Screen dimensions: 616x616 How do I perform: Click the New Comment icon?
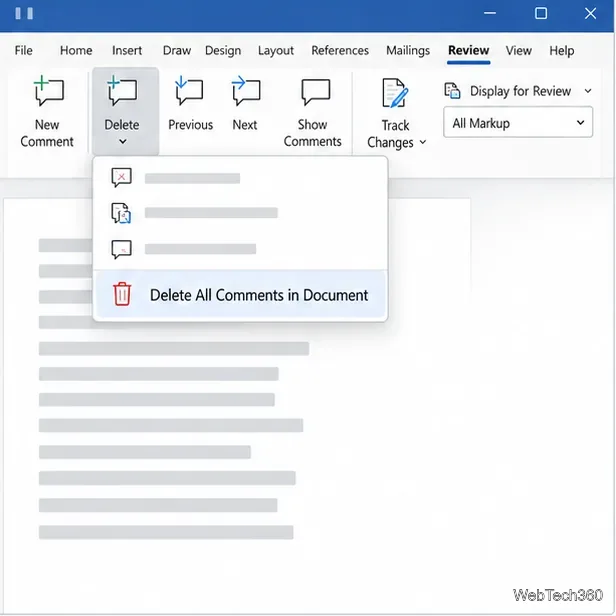tap(49, 91)
